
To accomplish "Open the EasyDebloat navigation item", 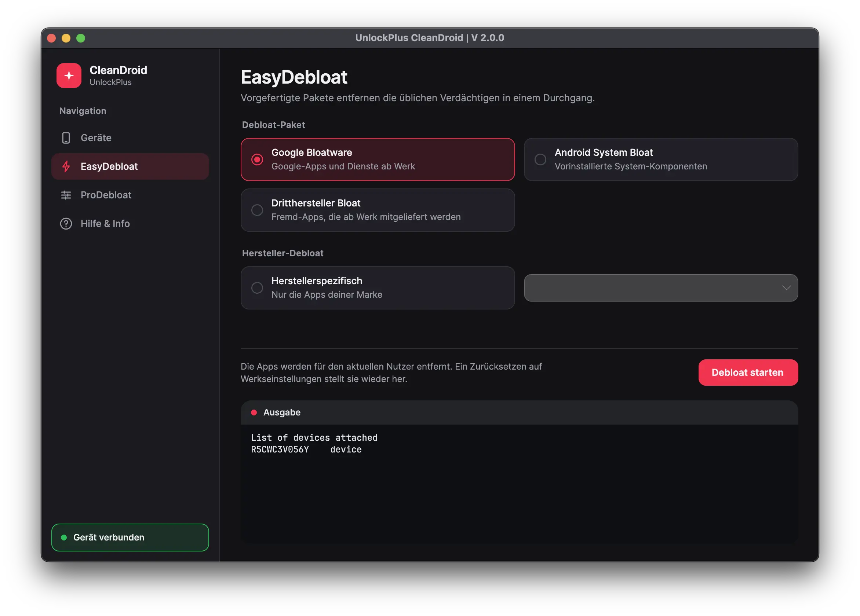I will click(x=130, y=166).
